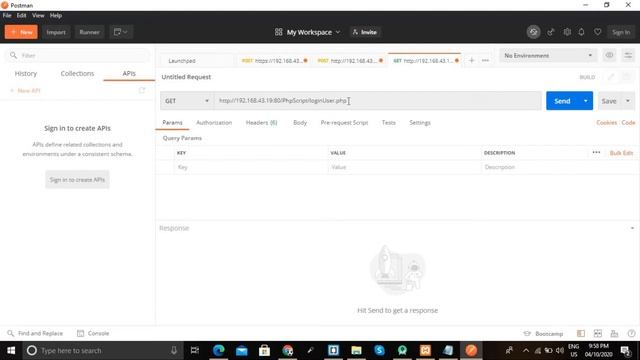Click the Windows Start button
This screenshot has width=640, height=360.
pyautogui.click(x=11, y=350)
